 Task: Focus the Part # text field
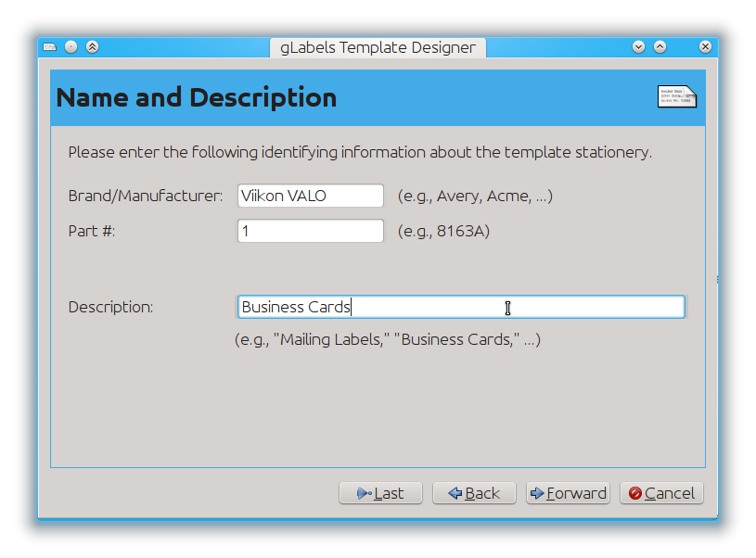click(311, 231)
